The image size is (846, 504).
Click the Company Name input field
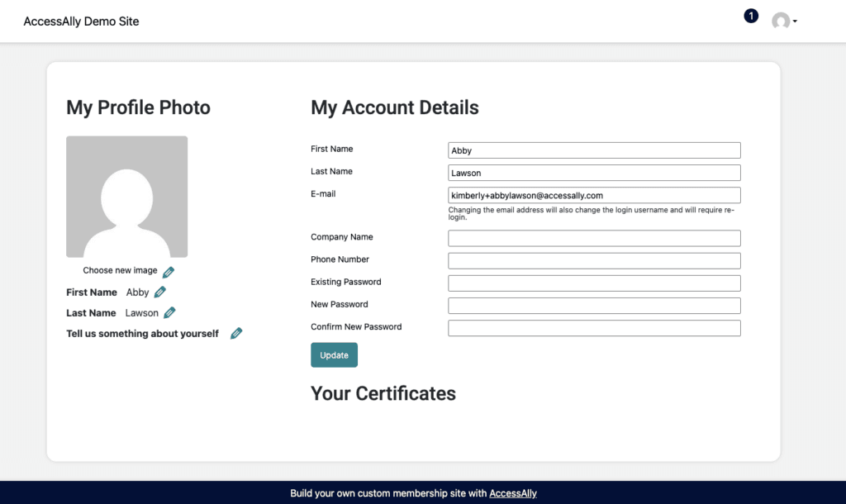tap(594, 238)
